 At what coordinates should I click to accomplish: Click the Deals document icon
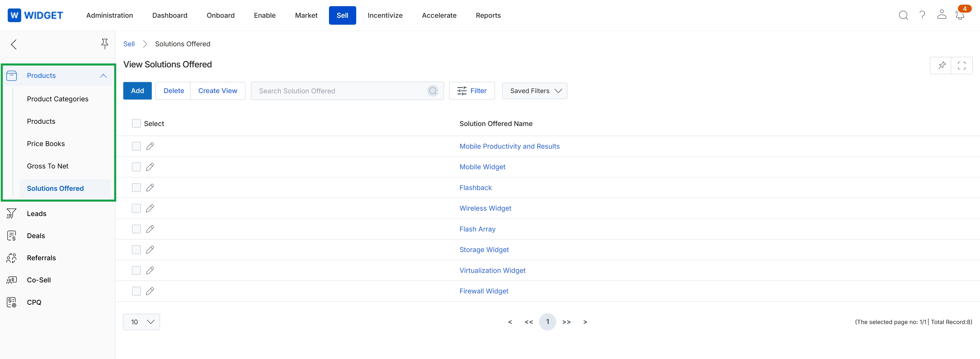pyautogui.click(x=11, y=236)
